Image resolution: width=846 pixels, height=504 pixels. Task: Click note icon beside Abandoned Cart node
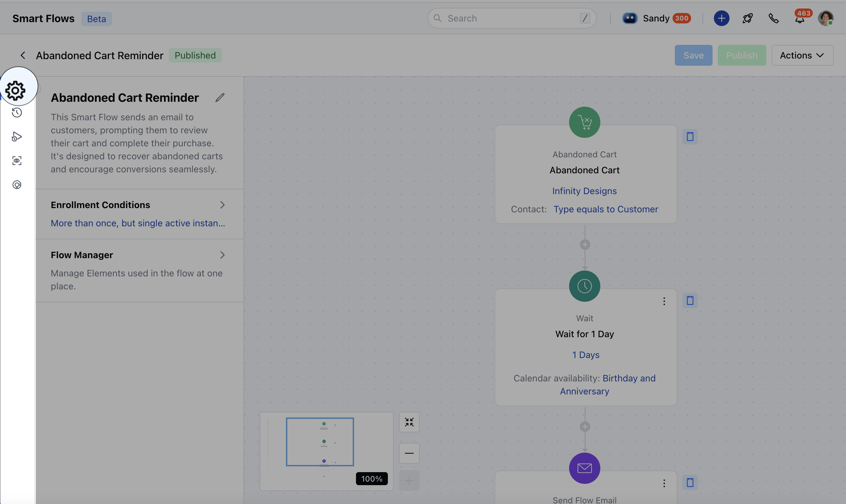pos(690,137)
